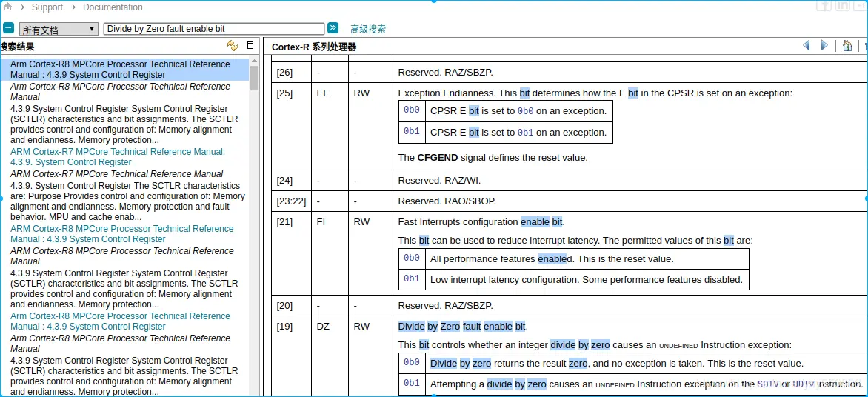The height and width of the screenshot is (397, 868).
Task: Collapse search with the teal minus icon
Action: (x=8, y=28)
